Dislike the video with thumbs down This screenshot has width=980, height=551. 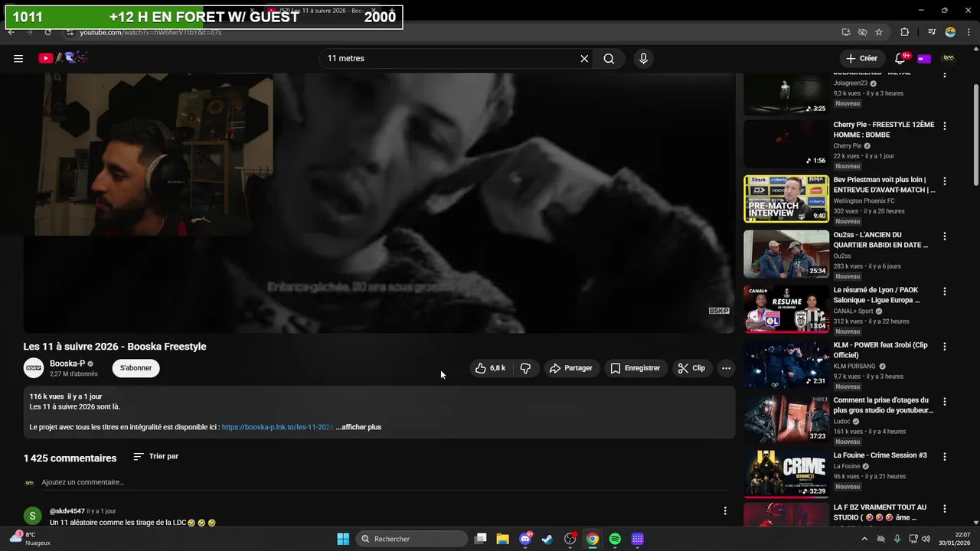click(525, 368)
